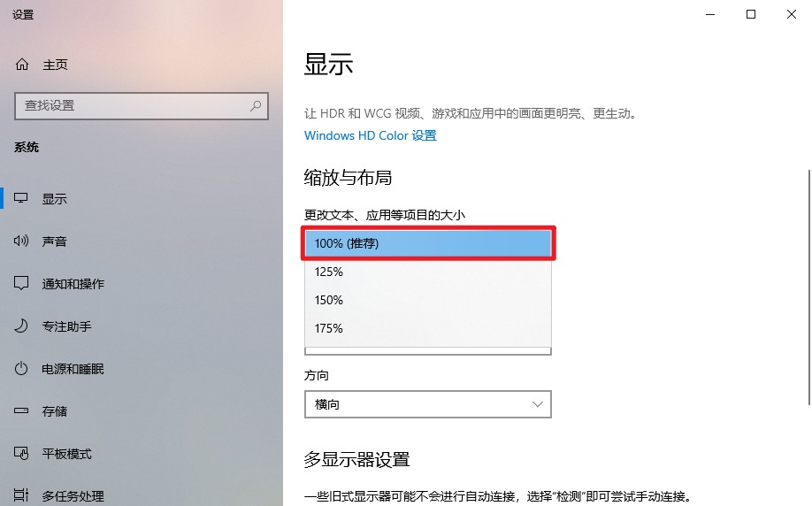Click the speech bubble icon for 通知和操作
This screenshot has width=812, height=506.
[20, 283]
